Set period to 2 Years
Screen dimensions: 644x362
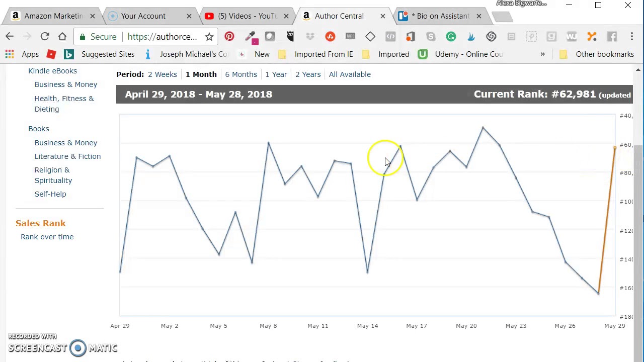[308, 74]
